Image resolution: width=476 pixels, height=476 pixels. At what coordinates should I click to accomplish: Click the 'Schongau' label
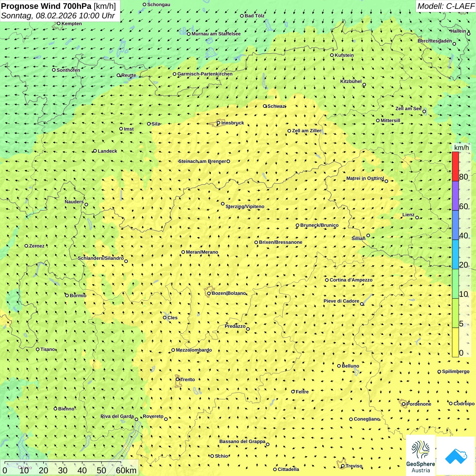[158, 4]
